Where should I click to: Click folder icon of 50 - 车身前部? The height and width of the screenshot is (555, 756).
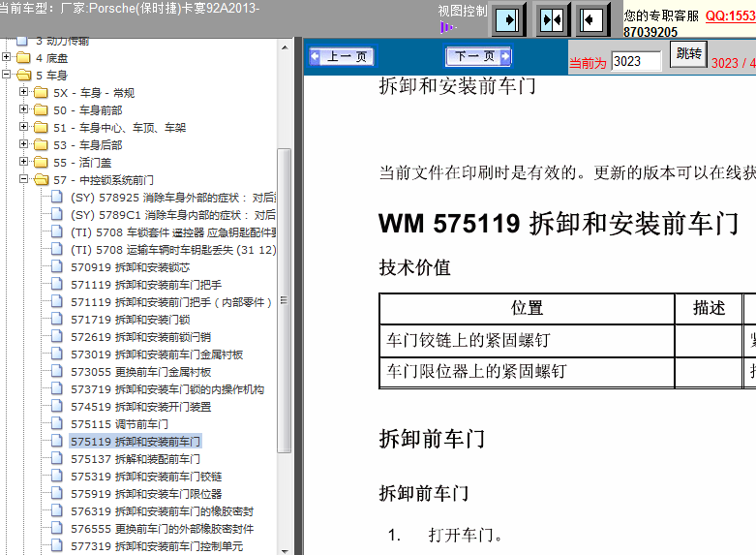point(41,110)
